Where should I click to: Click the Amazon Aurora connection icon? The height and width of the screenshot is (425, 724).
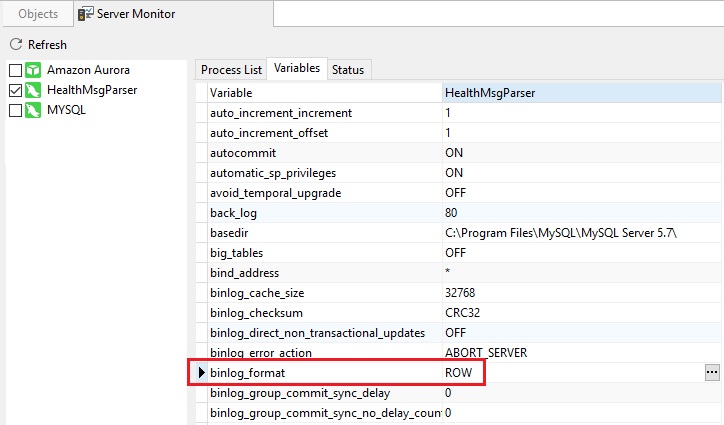pyautogui.click(x=33, y=70)
